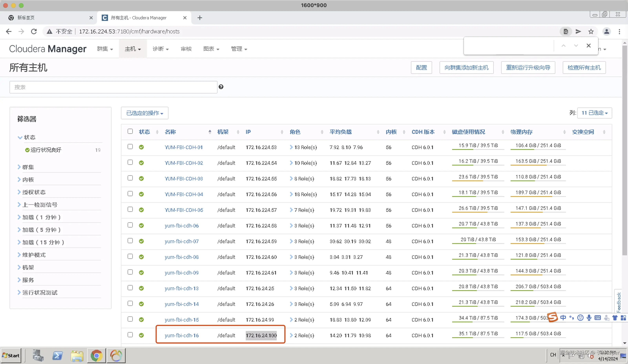
Task: Reload the page with refresh icon
Action: pyautogui.click(x=34, y=31)
